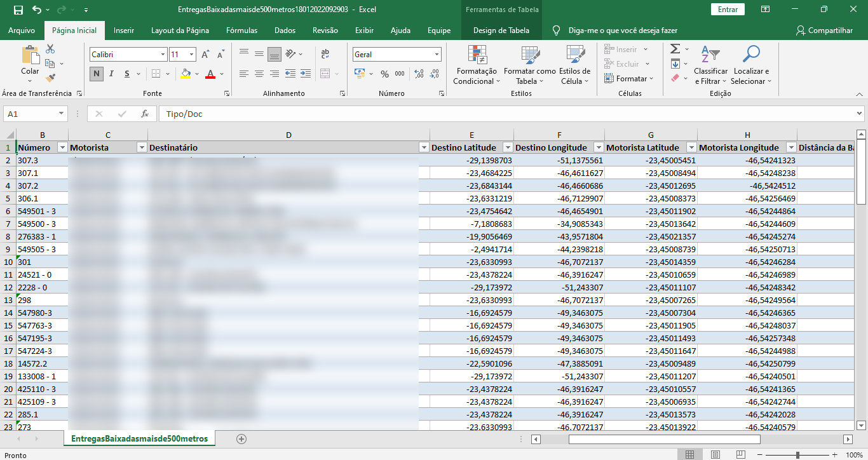868x460 pixels.
Task: Open the Motorista column filter dropdown
Action: click(x=142, y=147)
